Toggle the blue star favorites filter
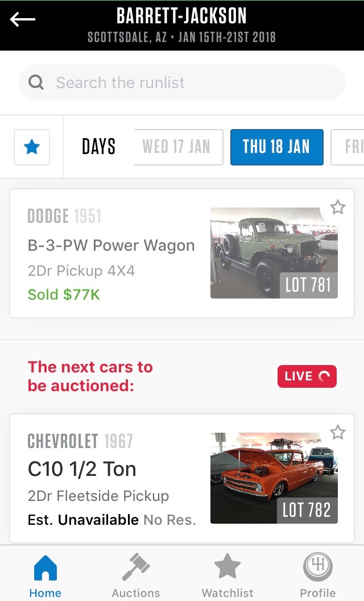Image resolution: width=364 pixels, height=601 pixels. coord(32,147)
